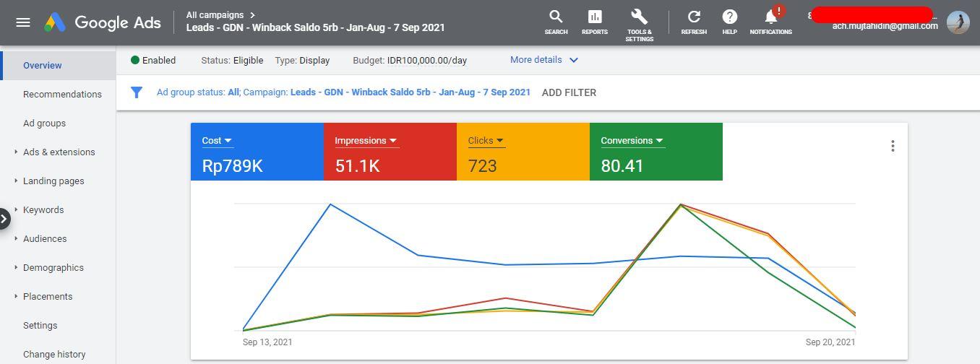This screenshot has height=364, width=980.
Task: Open Ad groups in sidebar
Action: [44, 123]
